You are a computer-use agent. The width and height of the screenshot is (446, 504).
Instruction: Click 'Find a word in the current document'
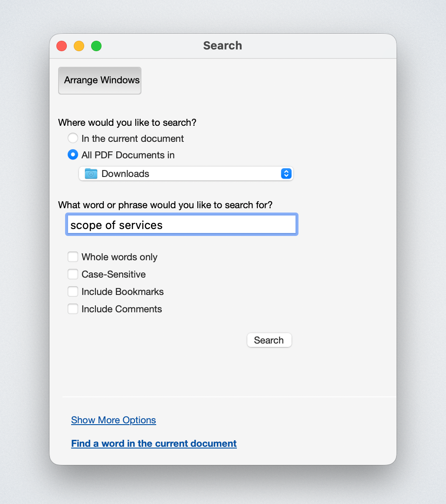154,443
